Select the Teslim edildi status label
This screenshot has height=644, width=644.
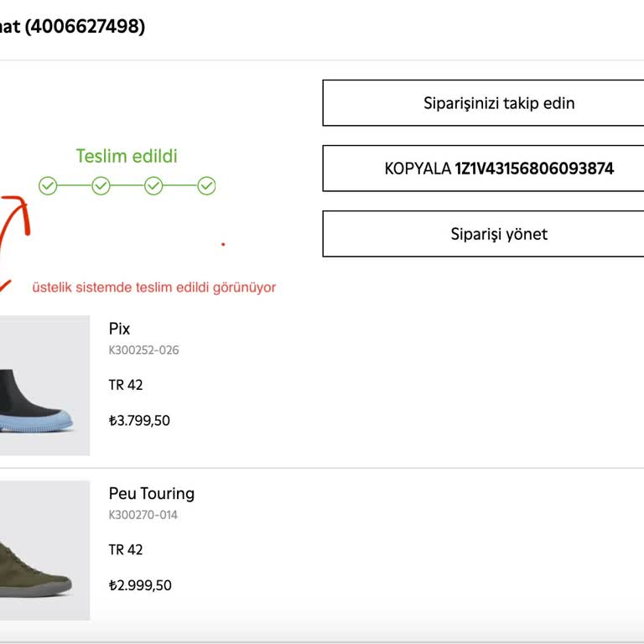(x=127, y=157)
